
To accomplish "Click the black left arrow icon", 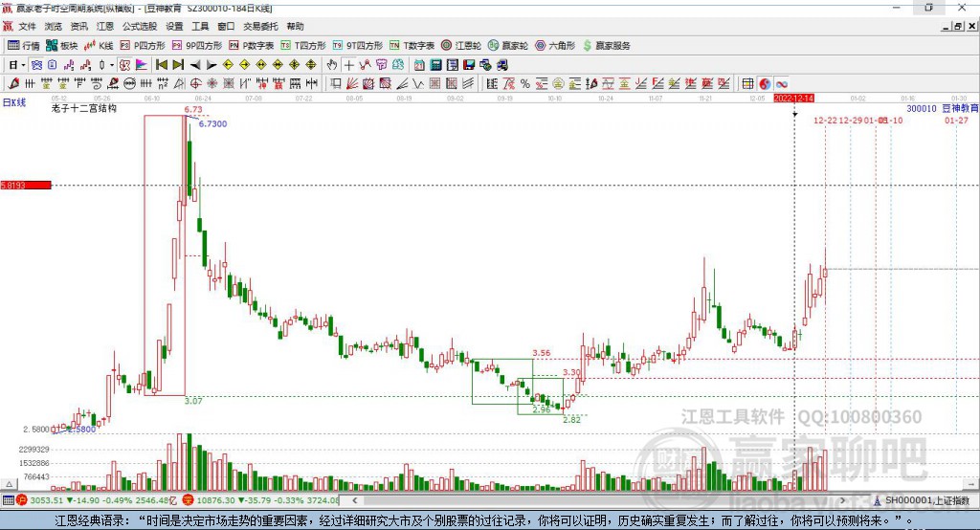I will [x=195, y=65].
